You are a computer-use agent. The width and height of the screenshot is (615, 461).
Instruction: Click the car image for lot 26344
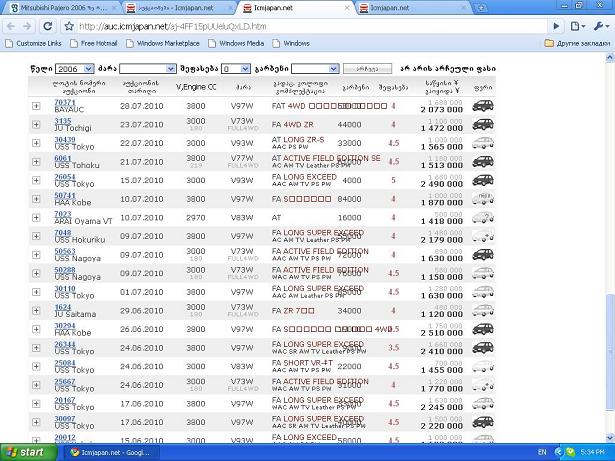click(483, 348)
